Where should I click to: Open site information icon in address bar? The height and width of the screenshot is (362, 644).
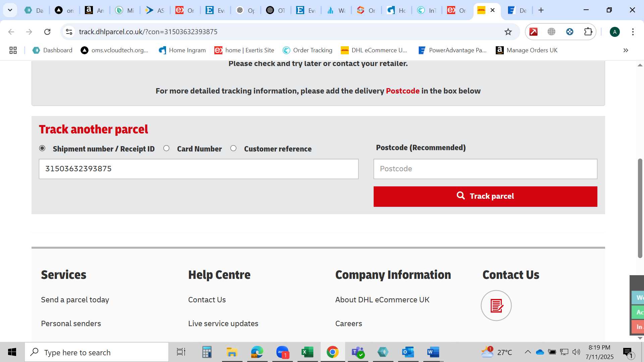(69, 32)
